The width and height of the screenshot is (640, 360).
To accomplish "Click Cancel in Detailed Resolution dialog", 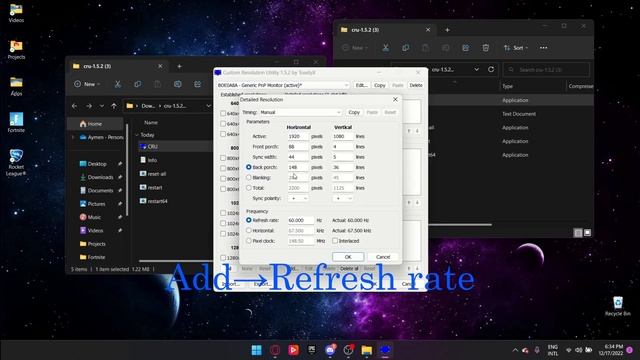I will point(383,257).
